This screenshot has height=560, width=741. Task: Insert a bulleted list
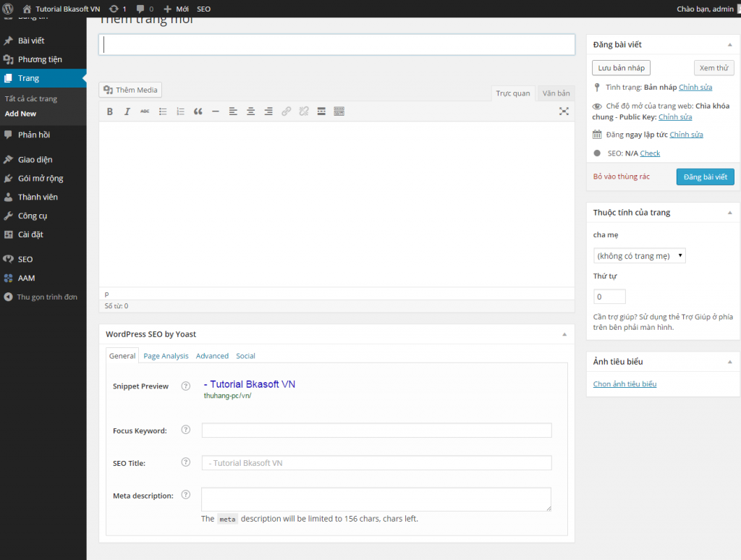(163, 111)
